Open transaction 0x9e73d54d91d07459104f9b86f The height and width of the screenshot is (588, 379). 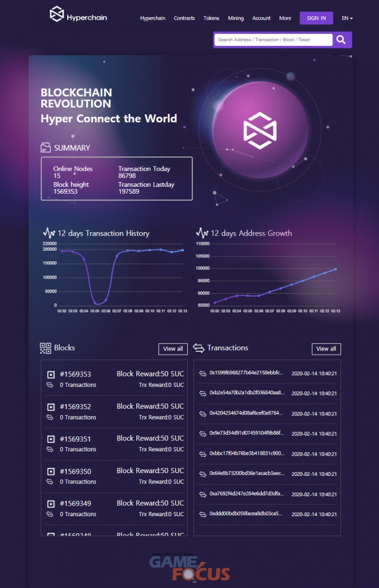point(246,433)
